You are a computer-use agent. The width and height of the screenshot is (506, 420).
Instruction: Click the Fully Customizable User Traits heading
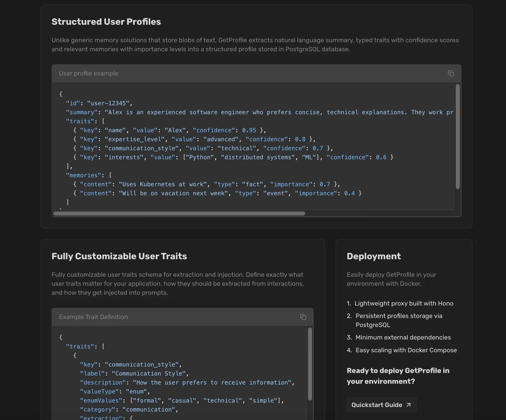(x=119, y=256)
